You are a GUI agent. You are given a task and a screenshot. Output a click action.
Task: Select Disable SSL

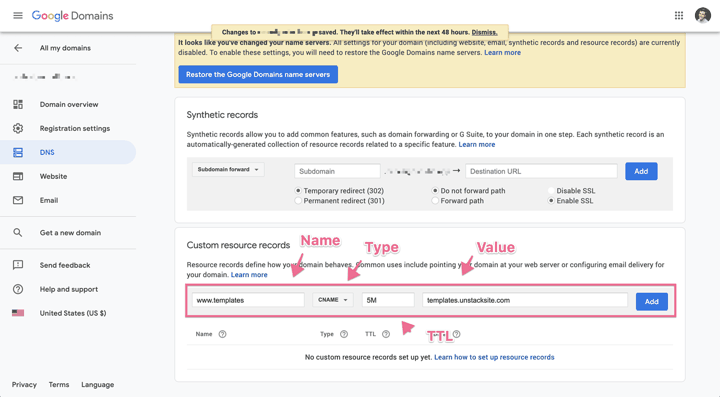(551, 190)
